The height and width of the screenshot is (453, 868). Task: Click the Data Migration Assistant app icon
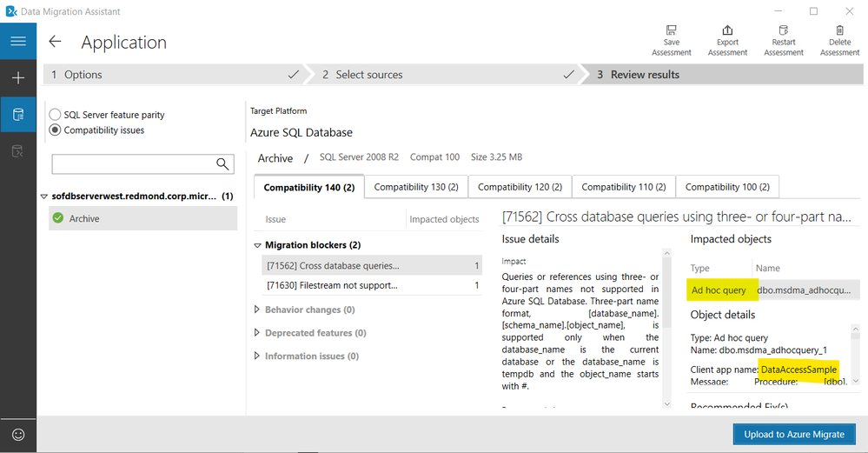tap(11, 11)
